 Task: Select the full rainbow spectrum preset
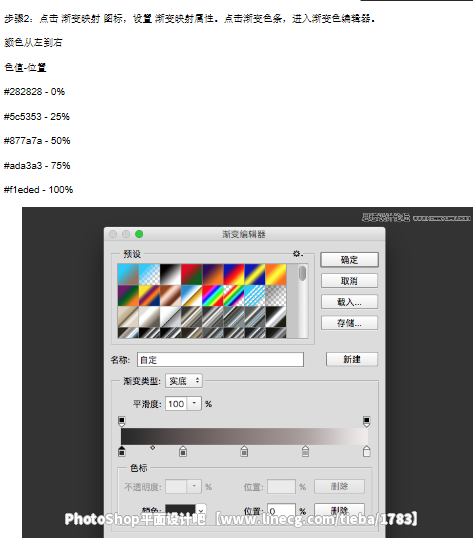(x=212, y=295)
